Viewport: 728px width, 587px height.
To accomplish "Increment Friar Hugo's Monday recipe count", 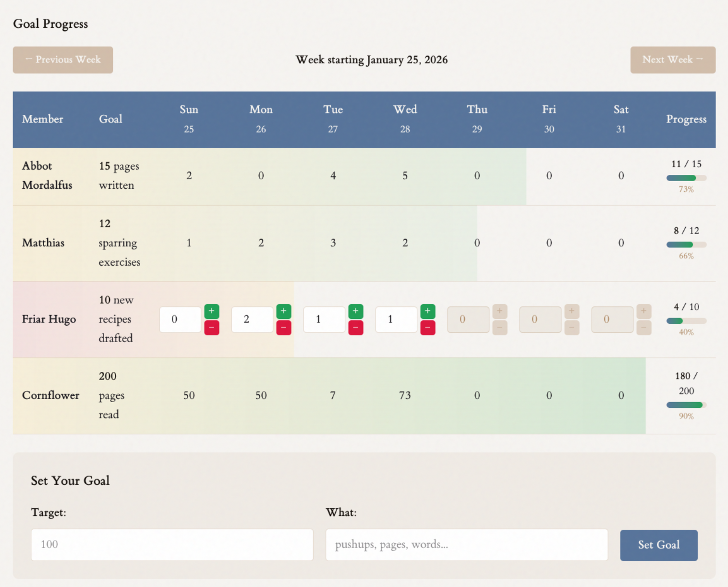I will coord(284,311).
